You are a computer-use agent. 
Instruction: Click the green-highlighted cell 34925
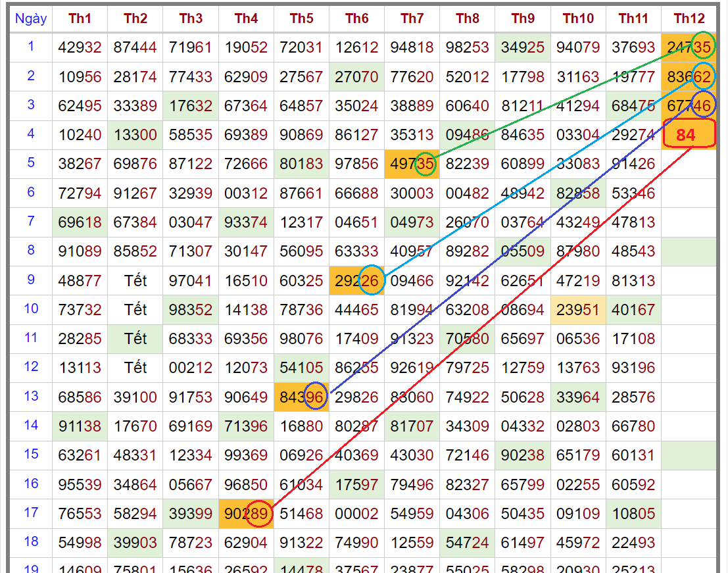[x=522, y=47]
